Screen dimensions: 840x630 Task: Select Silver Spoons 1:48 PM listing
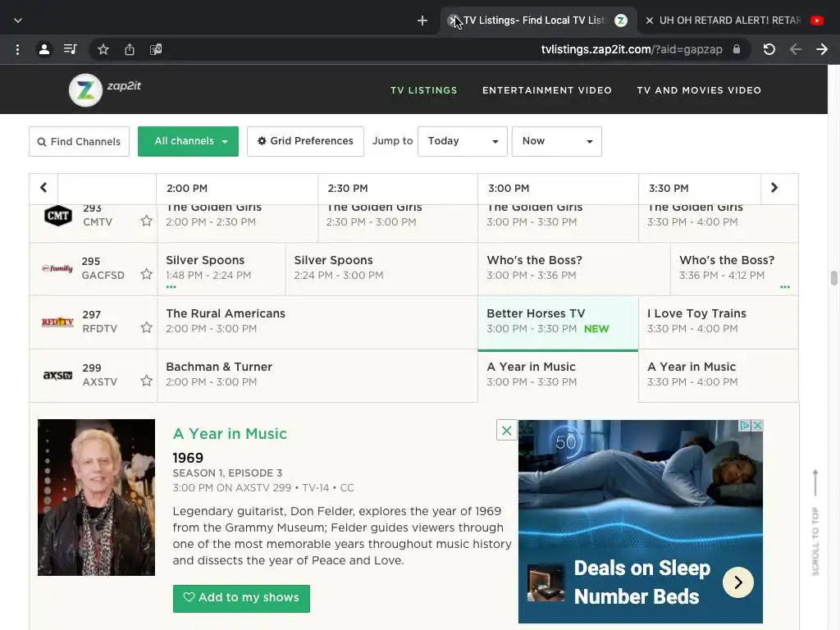tap(221, 268)
